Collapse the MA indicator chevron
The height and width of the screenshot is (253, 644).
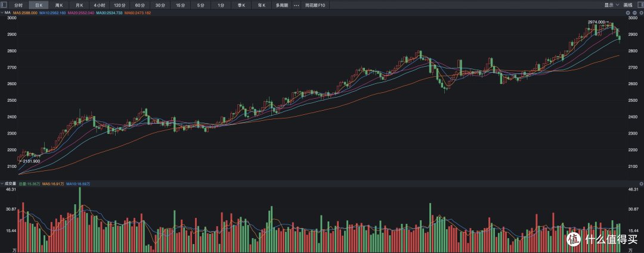pos(2,13)
